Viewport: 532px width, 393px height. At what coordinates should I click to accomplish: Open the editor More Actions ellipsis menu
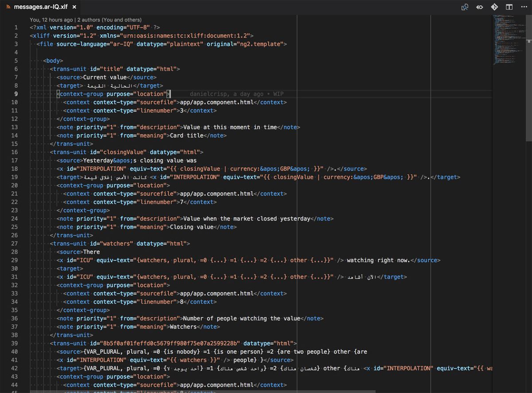pyautogui.click(x=524, y=7)
